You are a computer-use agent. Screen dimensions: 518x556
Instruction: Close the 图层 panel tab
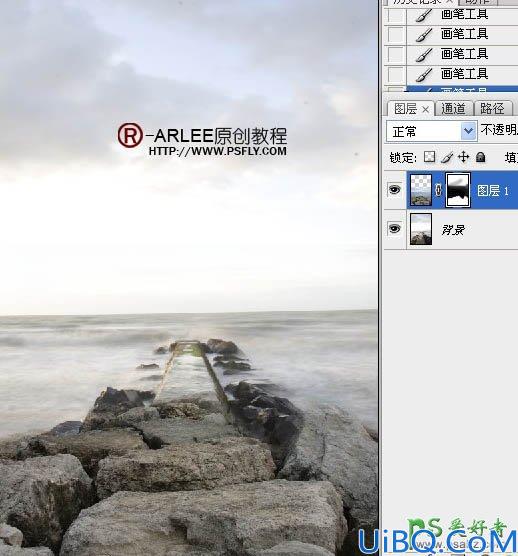[x=425, y=110]
